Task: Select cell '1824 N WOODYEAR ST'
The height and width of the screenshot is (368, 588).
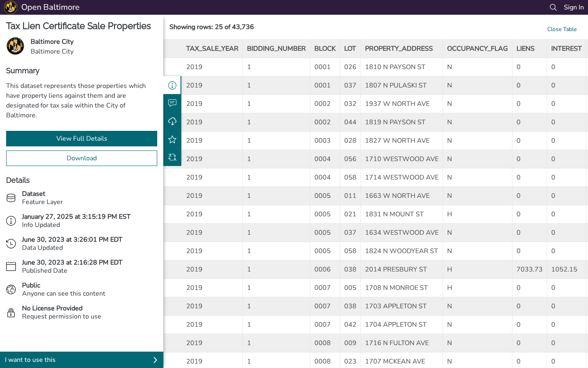Action: click(x=401, y=251)
